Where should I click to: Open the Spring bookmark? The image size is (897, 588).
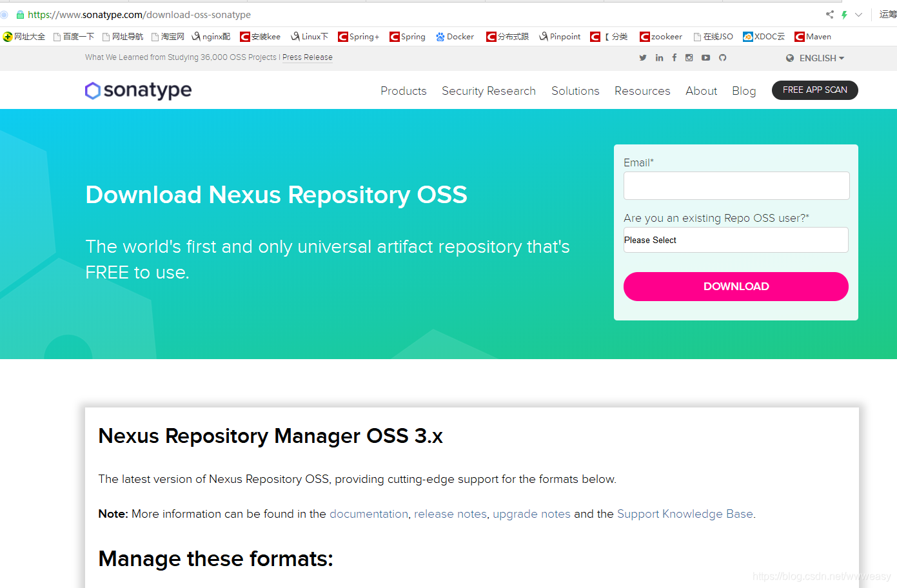tap(408, 37)
